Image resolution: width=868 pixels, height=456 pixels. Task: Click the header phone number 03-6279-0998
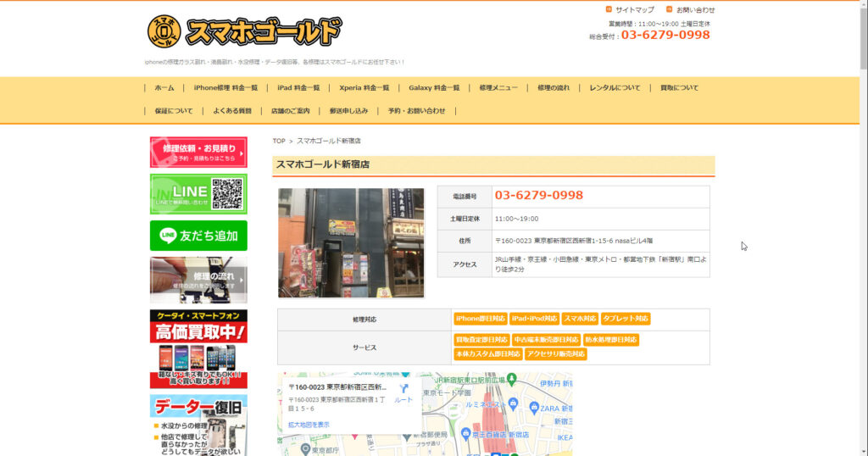665,35
